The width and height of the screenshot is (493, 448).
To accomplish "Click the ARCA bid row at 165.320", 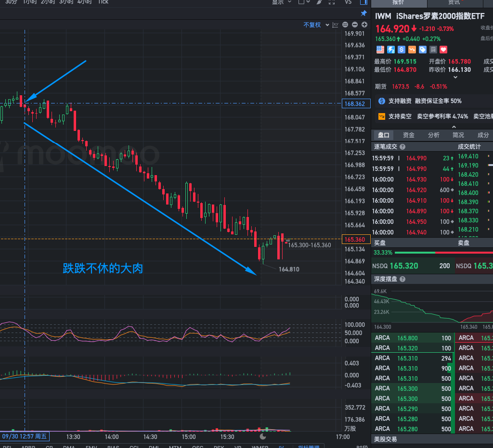I will 413,348.
